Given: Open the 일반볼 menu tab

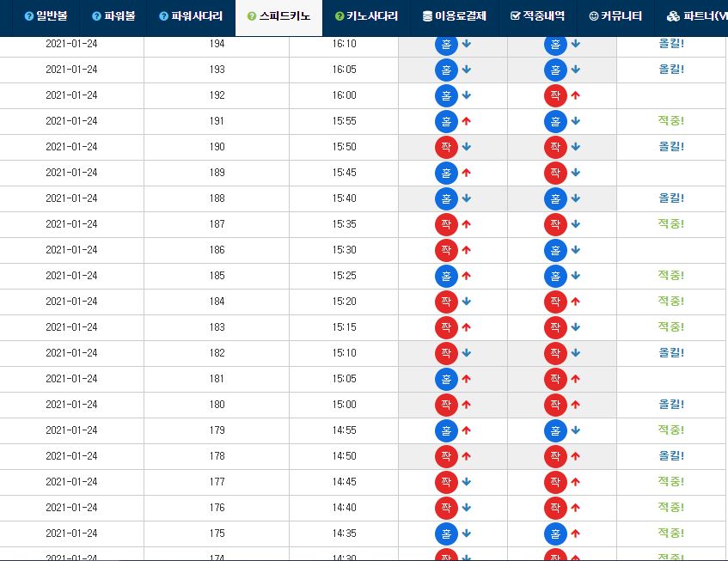Looking at the screenshot, I should (46, 16).
